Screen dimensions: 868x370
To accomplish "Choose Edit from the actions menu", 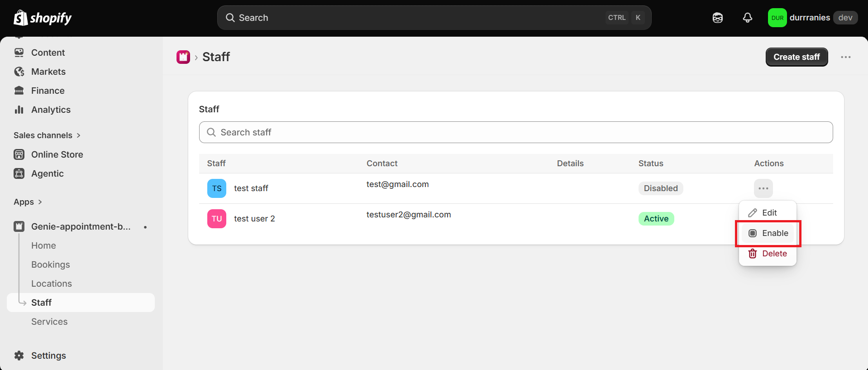I will [768, 213].
